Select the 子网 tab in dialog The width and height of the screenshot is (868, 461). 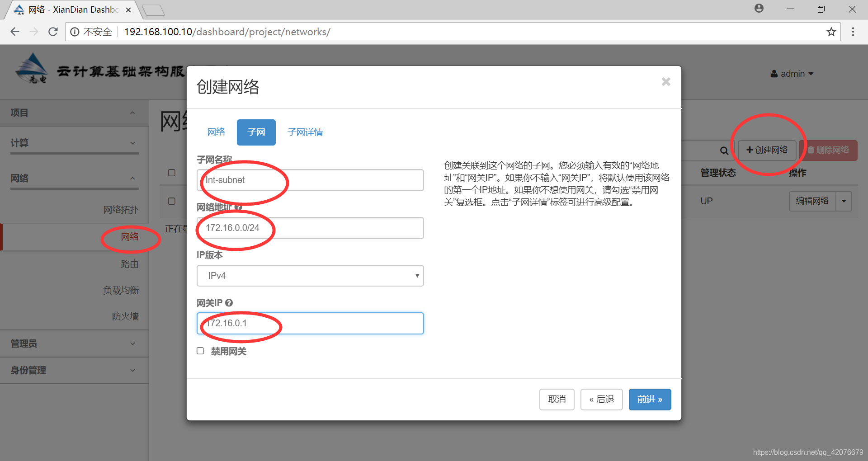256,132
